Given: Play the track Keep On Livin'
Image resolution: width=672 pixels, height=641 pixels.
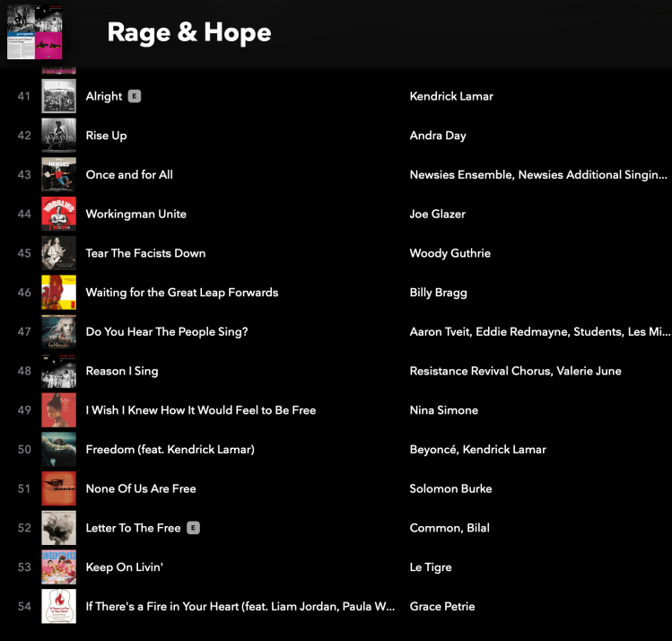Looking at the screenshot, I should [x=125, y=566].
